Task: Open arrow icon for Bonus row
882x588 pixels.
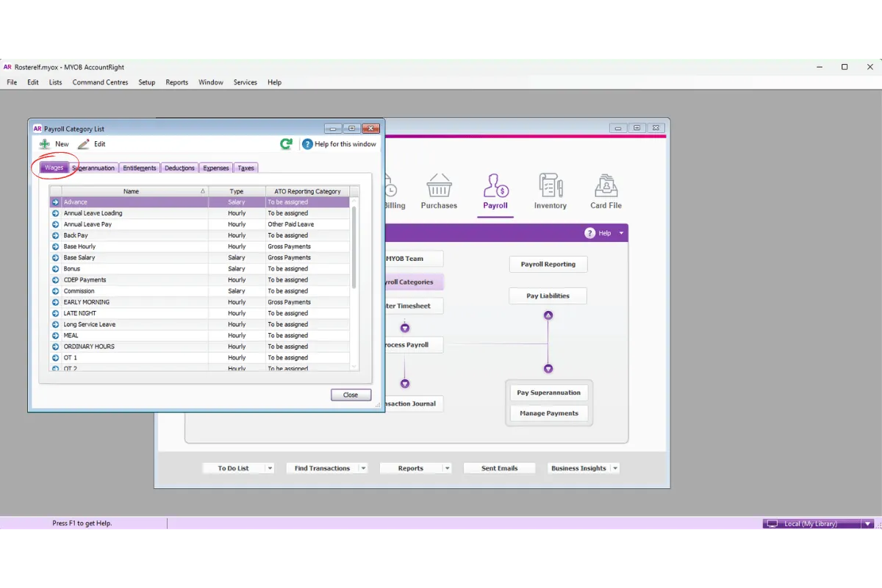Action: click(x=55, y=268)
